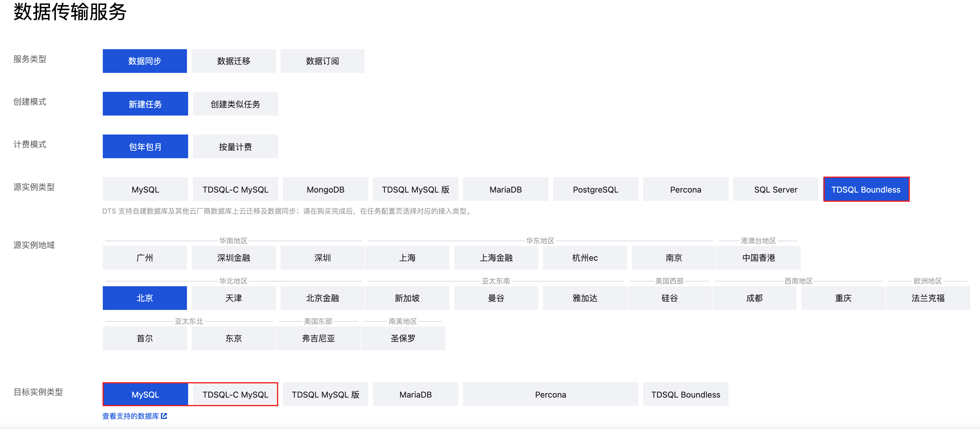This screenshot has width=980, height=429.
Task: Select 数据订阅 service type
Action: pos(322,61)
